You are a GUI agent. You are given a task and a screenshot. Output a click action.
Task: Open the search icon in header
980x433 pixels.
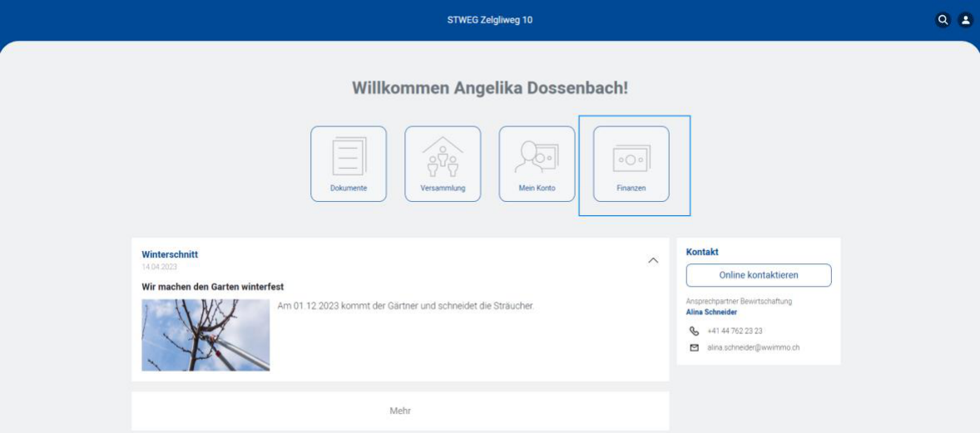click(x=943, y=20)
